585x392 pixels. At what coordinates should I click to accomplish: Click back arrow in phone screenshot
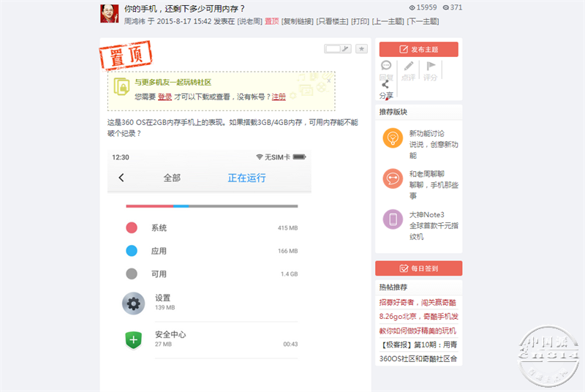pyautogui.click(x=121, y=178)
